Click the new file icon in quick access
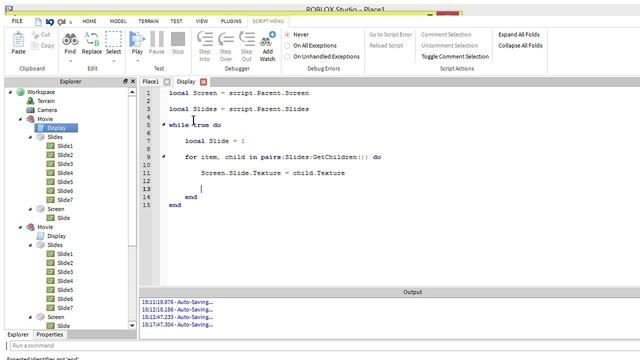Viewport: 640px width, 360px height. click(38, 22)
